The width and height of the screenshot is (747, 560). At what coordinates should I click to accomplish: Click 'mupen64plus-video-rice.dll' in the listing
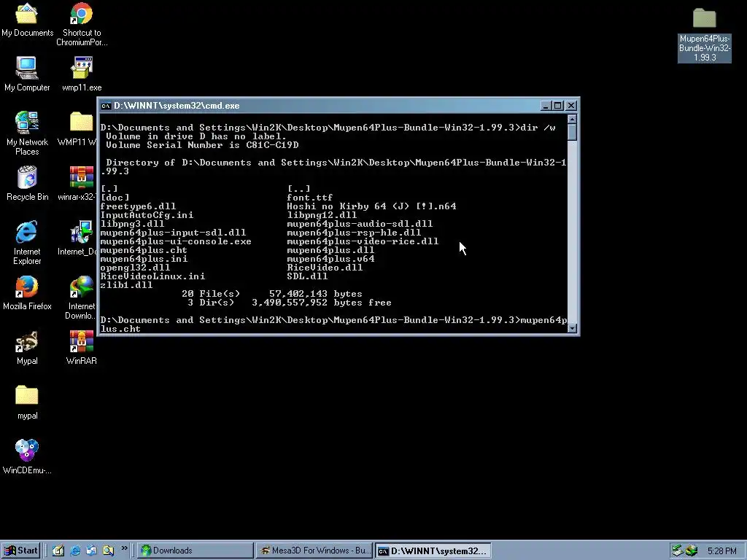[363, 241]
